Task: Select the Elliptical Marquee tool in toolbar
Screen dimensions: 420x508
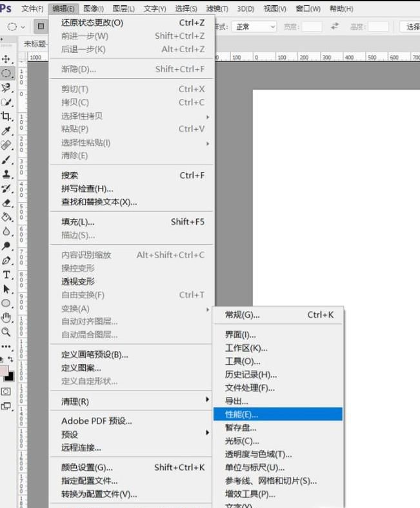Action: 6,73
